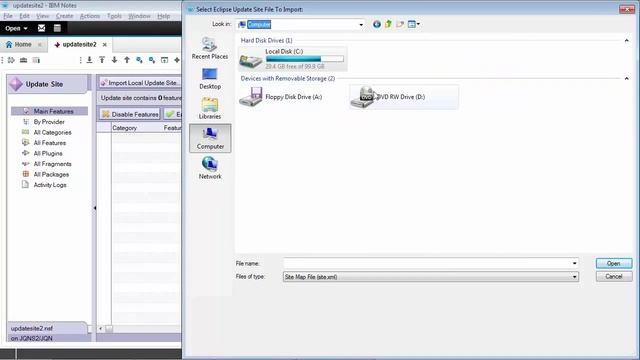Viewport: 640px width, 360px height.
Task: Click the Activity Logs document icon
Action: [x=25, y=184]
